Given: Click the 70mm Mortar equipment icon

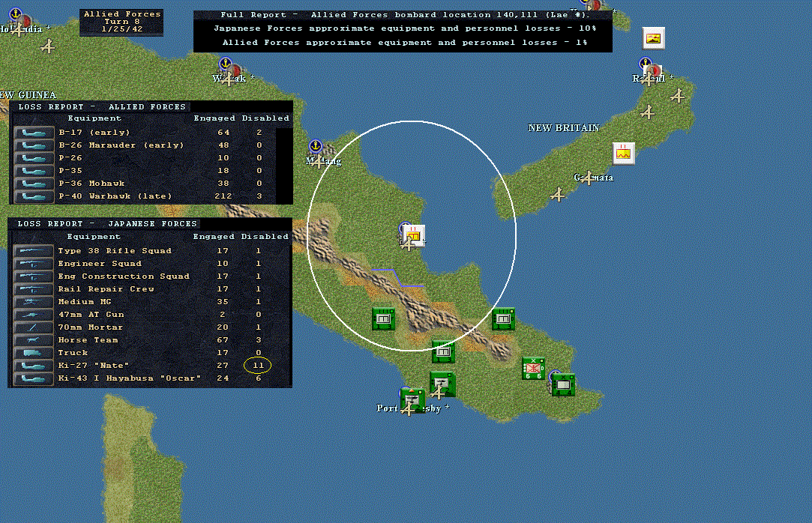Looking at the screenshot, I should pos(33,327).
